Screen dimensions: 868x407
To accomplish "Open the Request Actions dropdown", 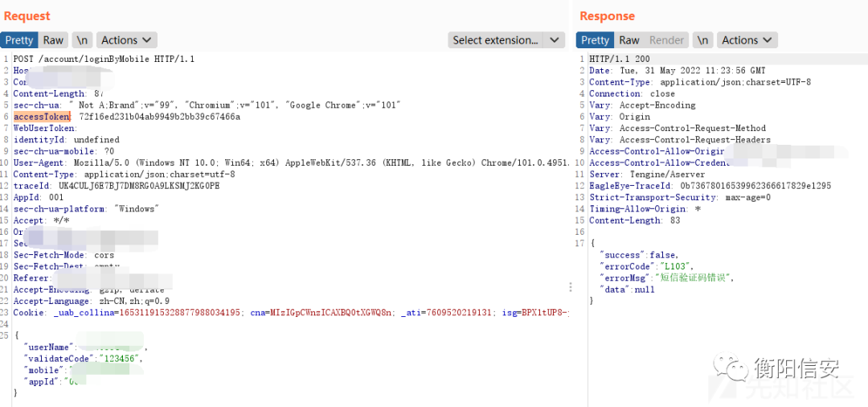I will 126,40.
